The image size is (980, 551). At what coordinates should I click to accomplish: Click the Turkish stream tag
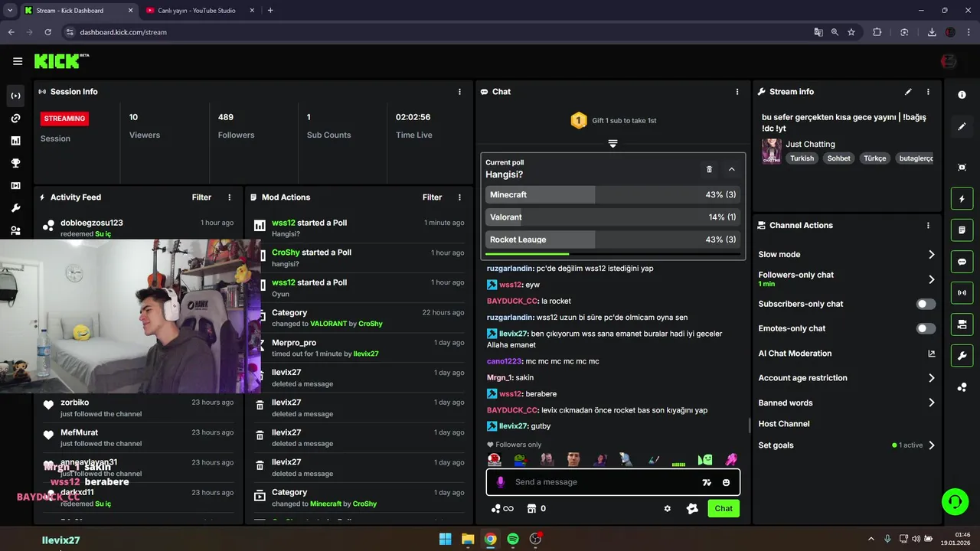tap(802, 158)
